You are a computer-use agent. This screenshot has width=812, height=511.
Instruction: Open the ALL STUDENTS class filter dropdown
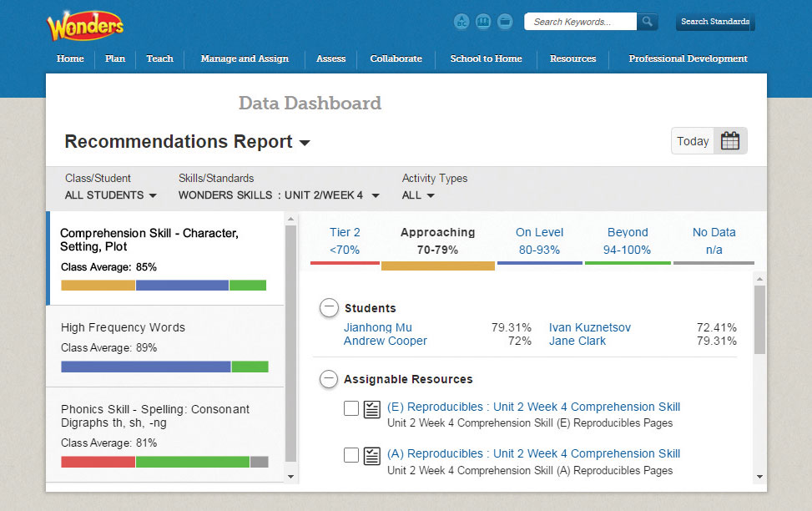(x=110, y=195)
